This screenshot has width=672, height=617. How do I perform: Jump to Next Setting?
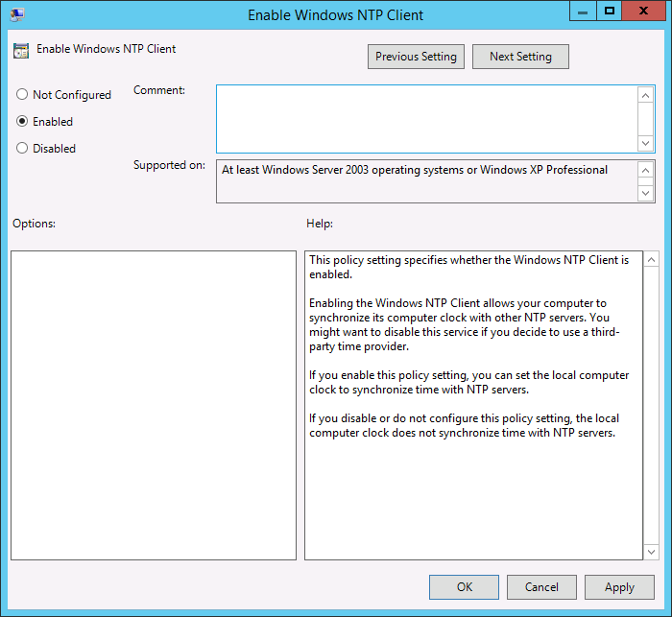pos(520,57)
